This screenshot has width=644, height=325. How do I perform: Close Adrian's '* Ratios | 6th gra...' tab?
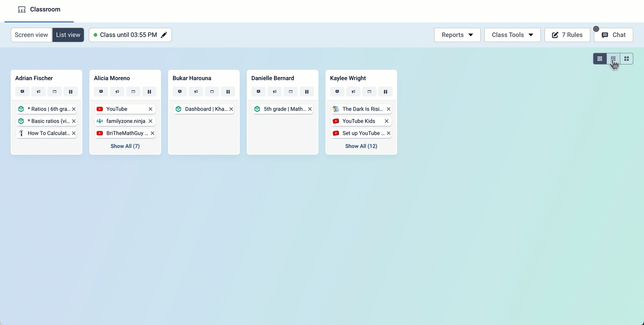pos(74,109)
